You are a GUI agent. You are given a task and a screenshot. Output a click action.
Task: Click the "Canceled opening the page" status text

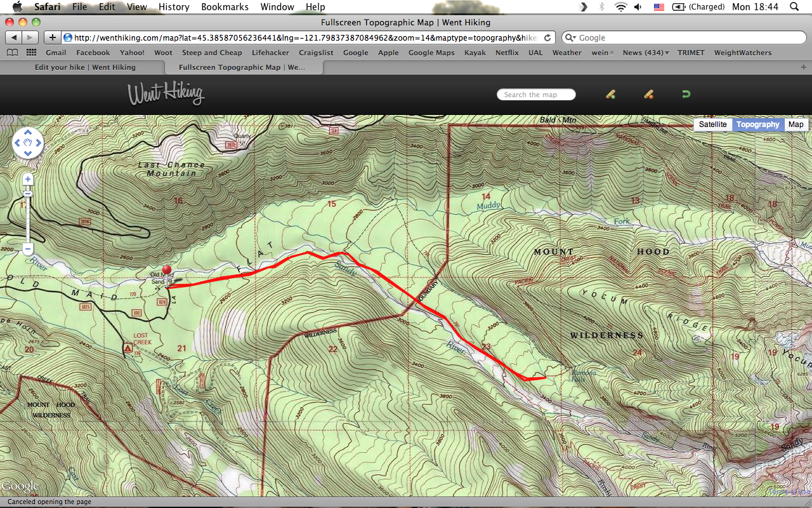click(49, 502)
